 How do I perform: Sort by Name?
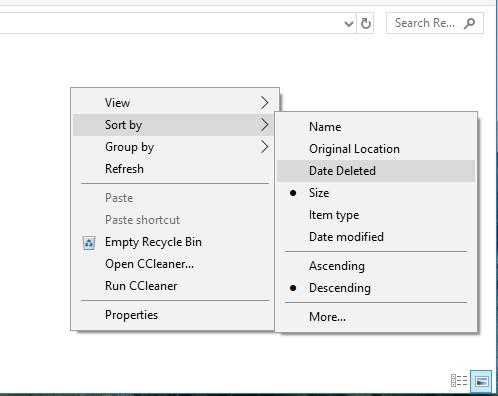[x=376, y=127]
